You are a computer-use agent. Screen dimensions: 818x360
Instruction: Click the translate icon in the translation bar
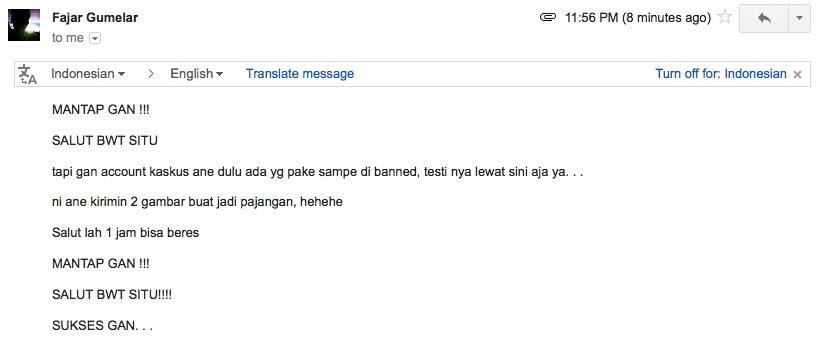(x=28, y=74)
